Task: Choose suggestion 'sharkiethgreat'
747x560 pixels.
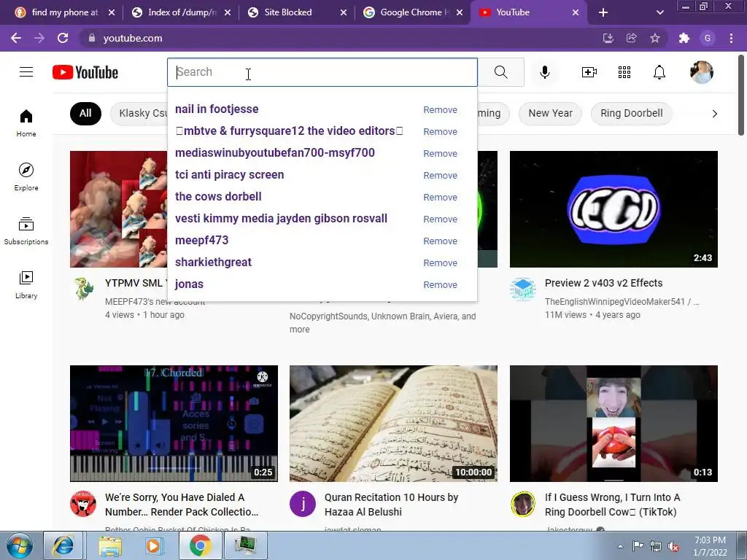Action: click(213, 262)
